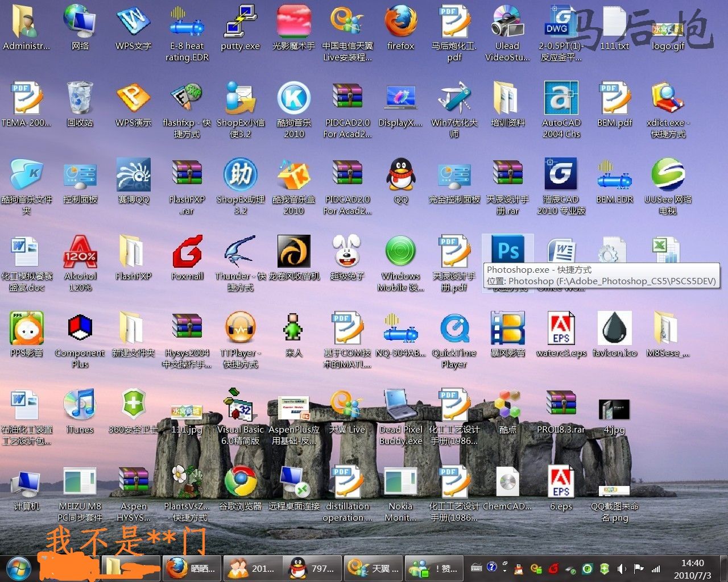Open the 远程桌面连接 icon
The height and width of the screenshot is (582, 728).
pyautogui.click(x=294, y=482)
